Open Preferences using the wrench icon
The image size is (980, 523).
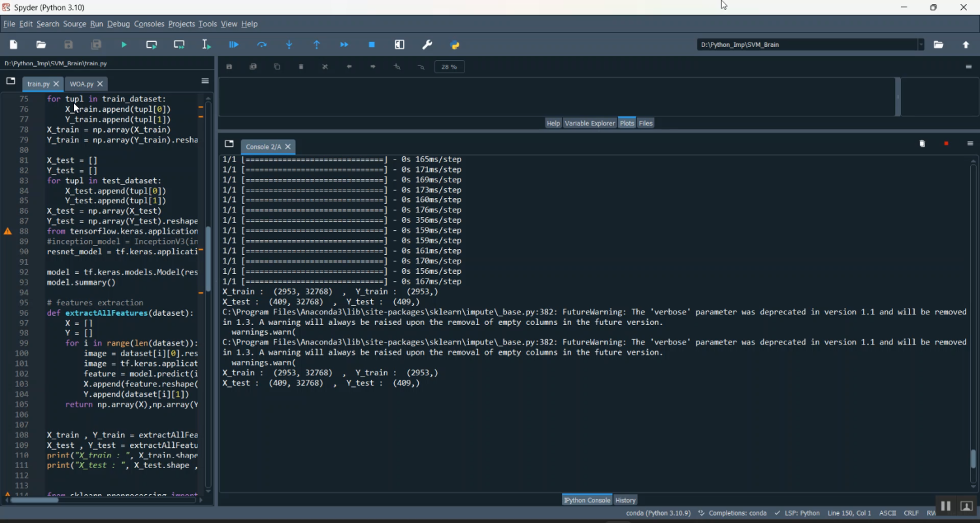tap(427, 45)
